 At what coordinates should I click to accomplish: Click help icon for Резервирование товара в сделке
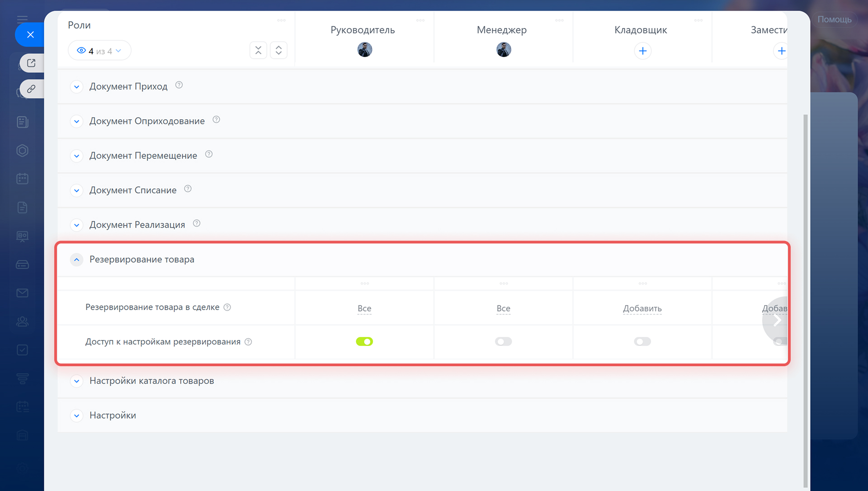227,307
